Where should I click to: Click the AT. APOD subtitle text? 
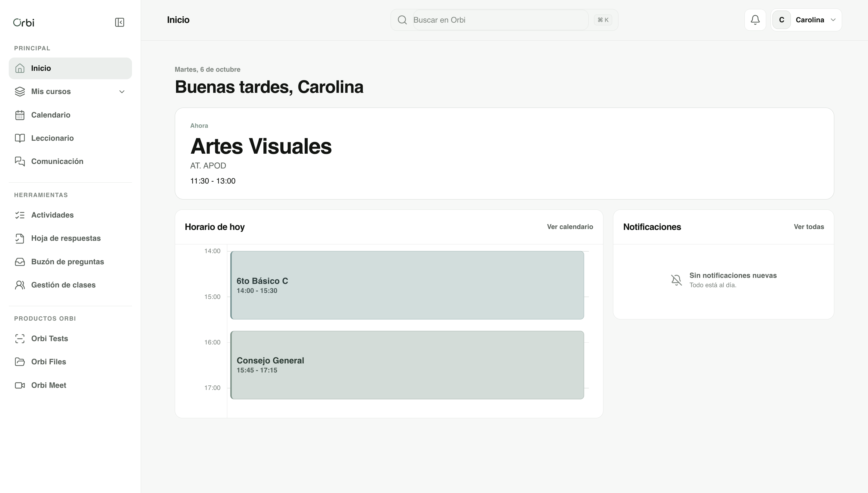[x=208, y=165]
